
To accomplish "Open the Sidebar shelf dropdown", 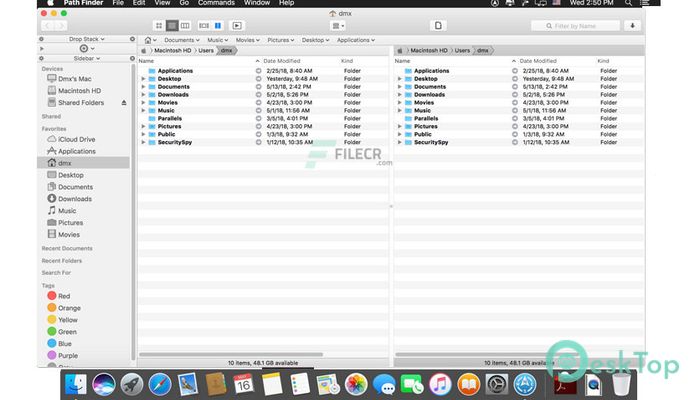I will (87, 58).
